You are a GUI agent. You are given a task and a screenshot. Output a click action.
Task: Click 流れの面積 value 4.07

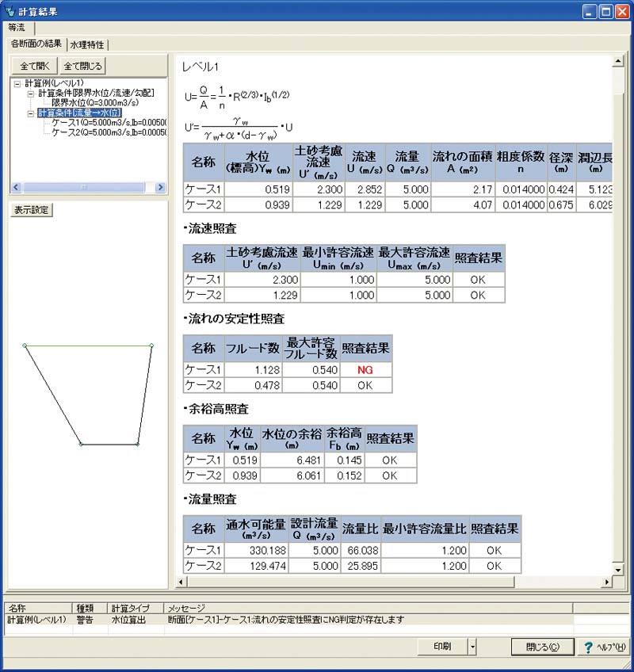(463, 205)
